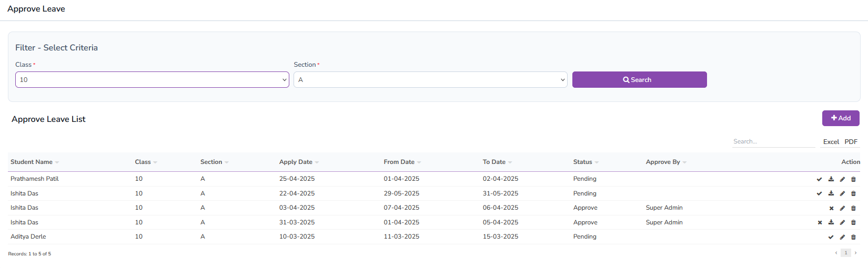Export the leave list to Excel
The height and width of the screenshot is (268, 868).
pos(831,142)
